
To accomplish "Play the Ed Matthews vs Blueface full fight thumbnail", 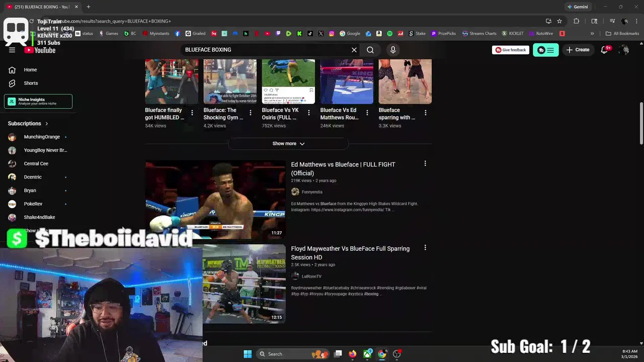I will pyautogui.click(x=215, y=200).
